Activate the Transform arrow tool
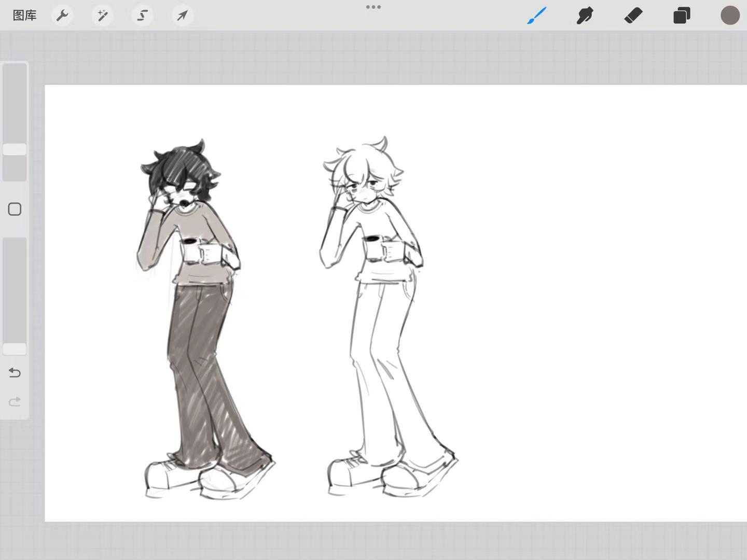This screenshot has width=747, height=560. click(182, 16)
